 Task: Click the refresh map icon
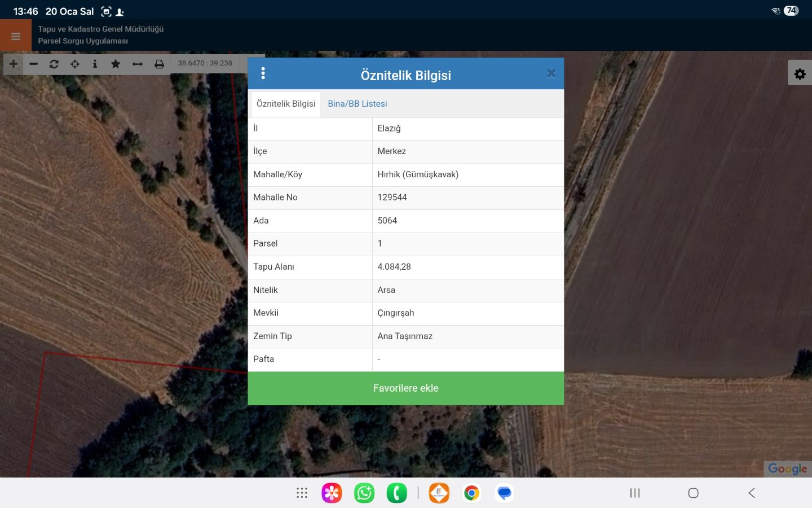click(x=54, y=64)
